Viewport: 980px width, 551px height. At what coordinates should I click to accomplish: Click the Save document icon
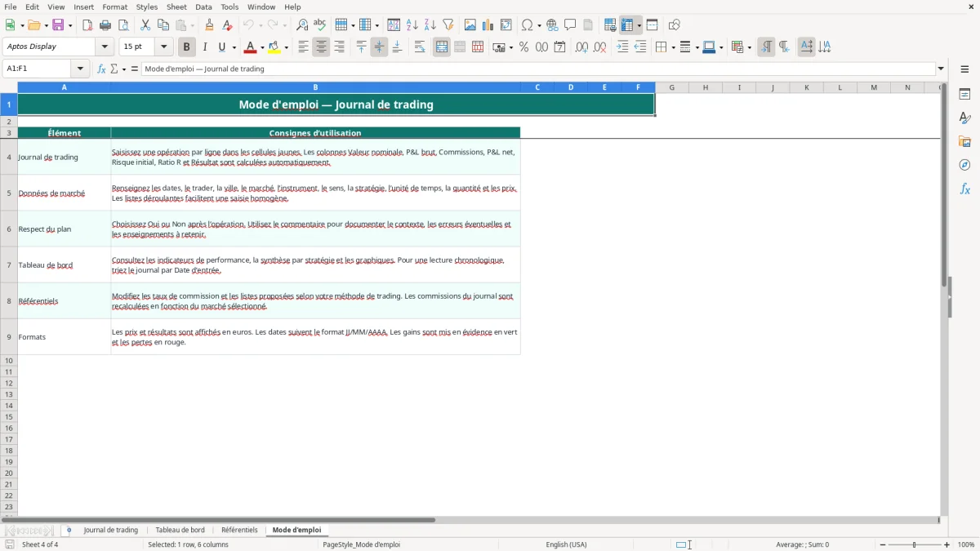coord(59,25)
